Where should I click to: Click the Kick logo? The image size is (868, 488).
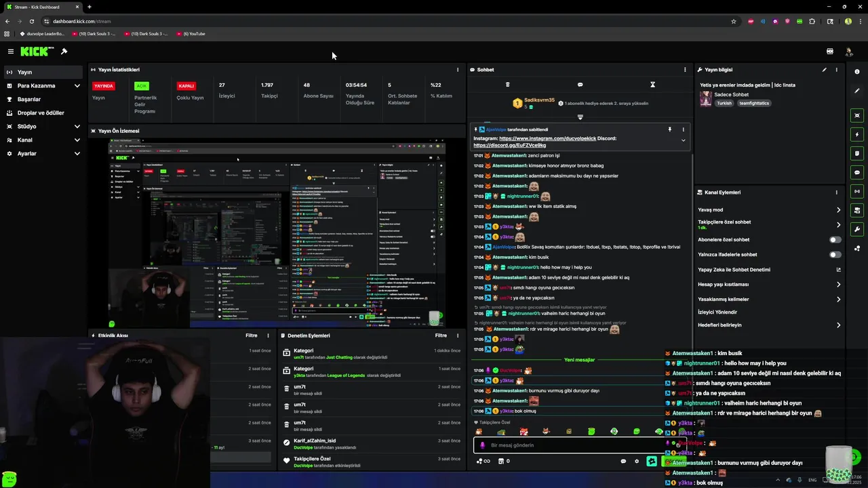(x=37, y=52)
